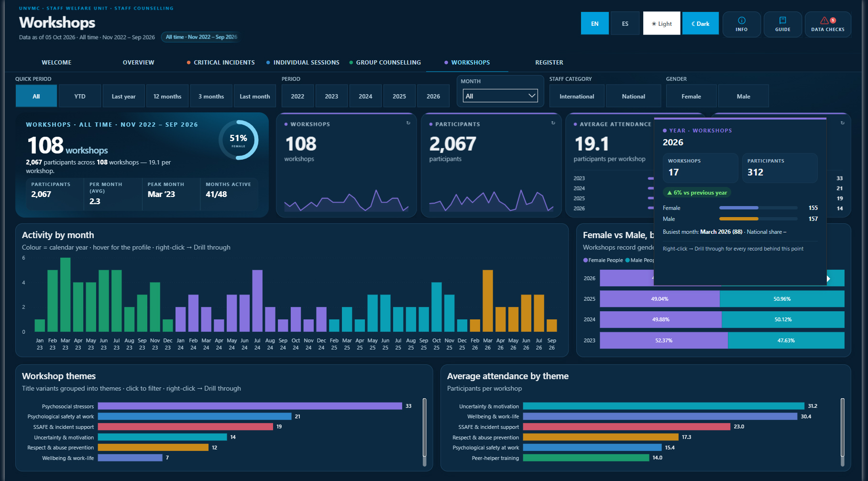Viewport: 868px width, 481px height.
Task: Set language to ES
Action: pos(625,23)
